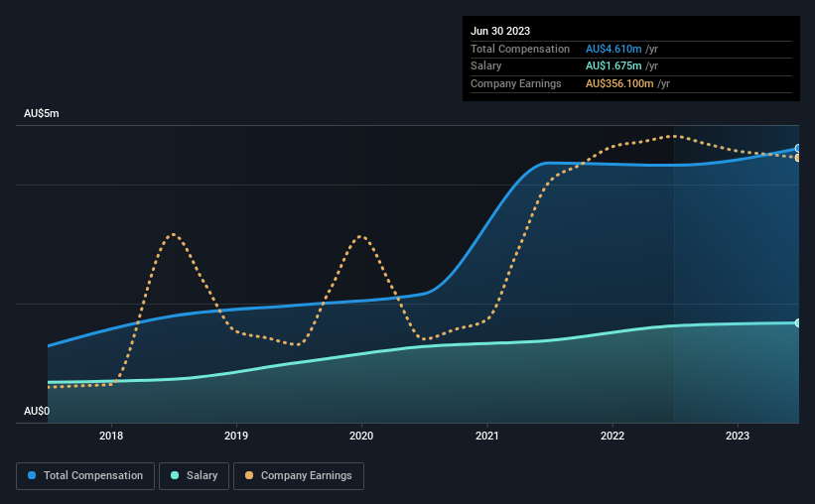Viewport: 815px width, 504px height.
Task: Click the AU$5m y-axis label
Action: click(x=42, y=113)
